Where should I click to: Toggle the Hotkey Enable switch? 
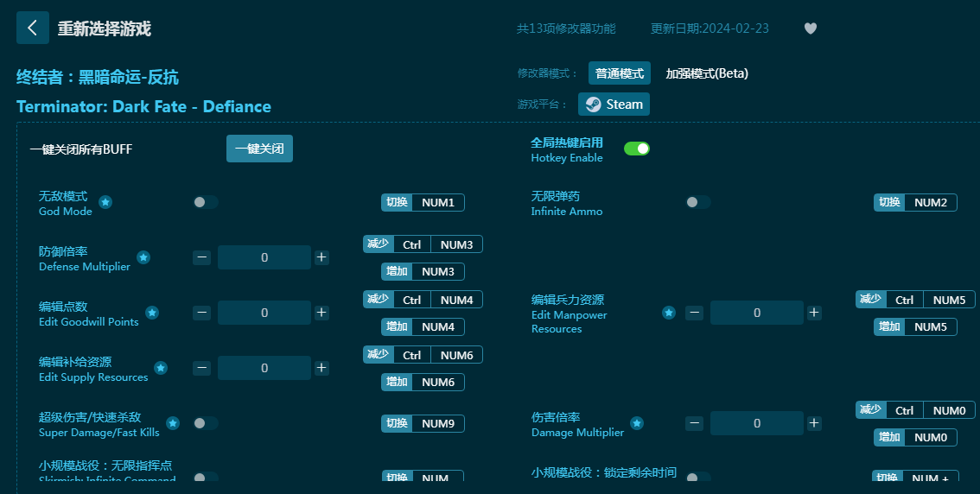(637, 149)
